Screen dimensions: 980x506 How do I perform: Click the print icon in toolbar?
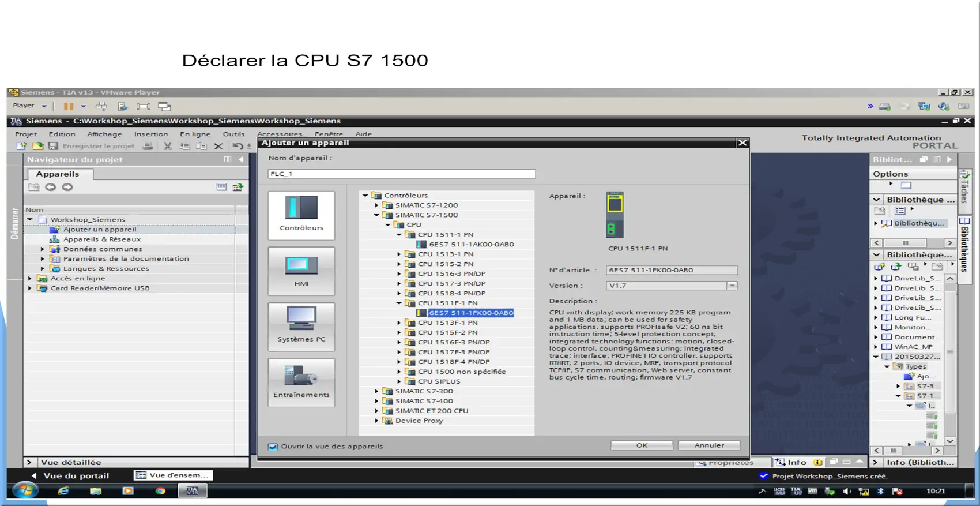148,146
